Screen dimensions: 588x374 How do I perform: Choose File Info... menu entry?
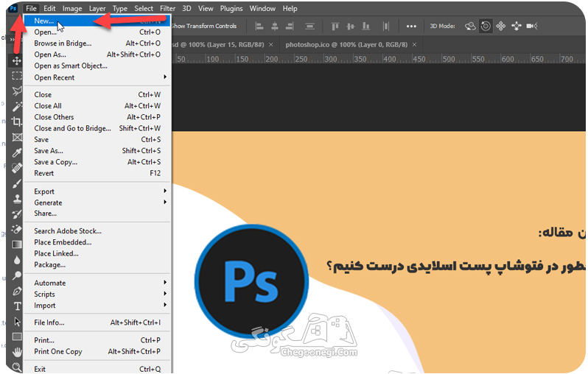click(97, 322)
